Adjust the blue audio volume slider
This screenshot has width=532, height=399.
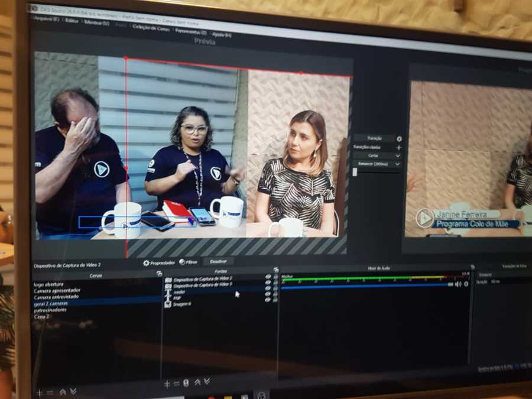click(366, 286)
